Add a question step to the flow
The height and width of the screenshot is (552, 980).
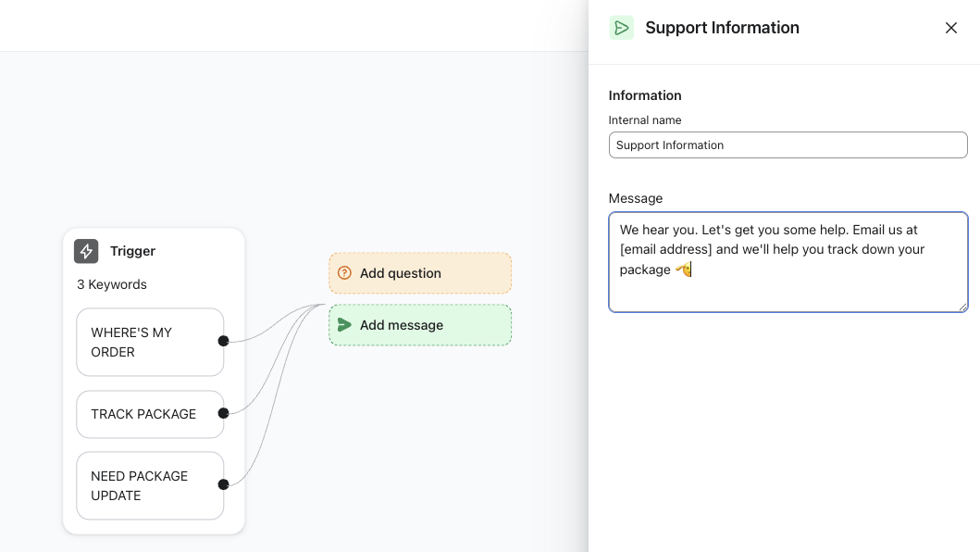(x=419, y=273)
